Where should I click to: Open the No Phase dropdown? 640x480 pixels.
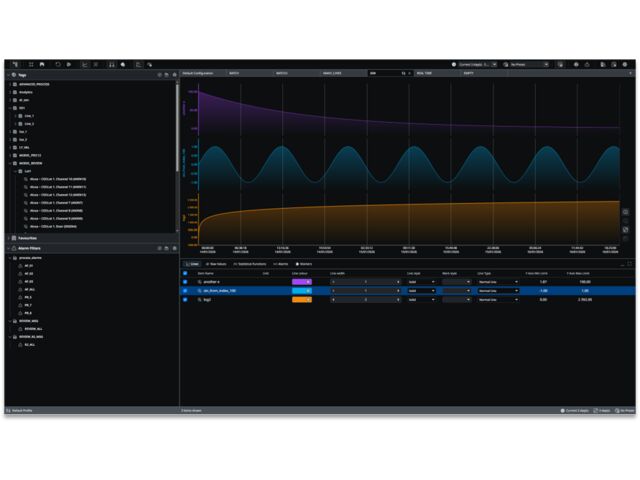click(526, 64)
